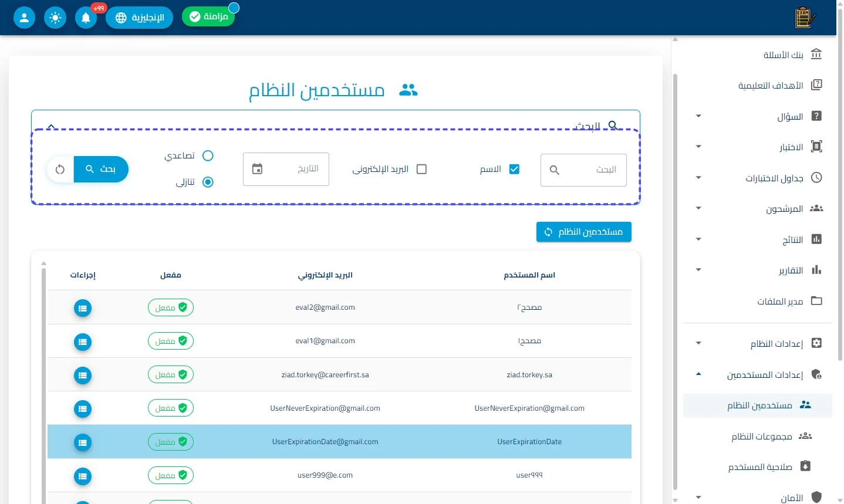Toggle the مفعل status for eval2@gmail.com
The width and height of the screenshot is (844, 504).
click(171, 307)
